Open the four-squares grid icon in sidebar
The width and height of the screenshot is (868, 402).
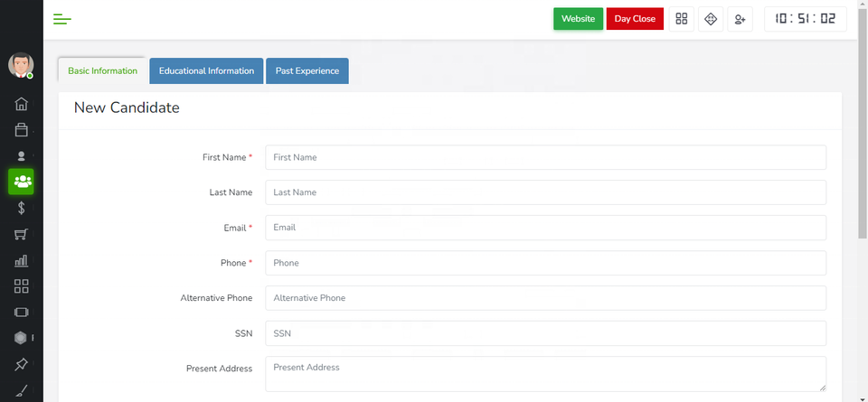tap(21, 285)
